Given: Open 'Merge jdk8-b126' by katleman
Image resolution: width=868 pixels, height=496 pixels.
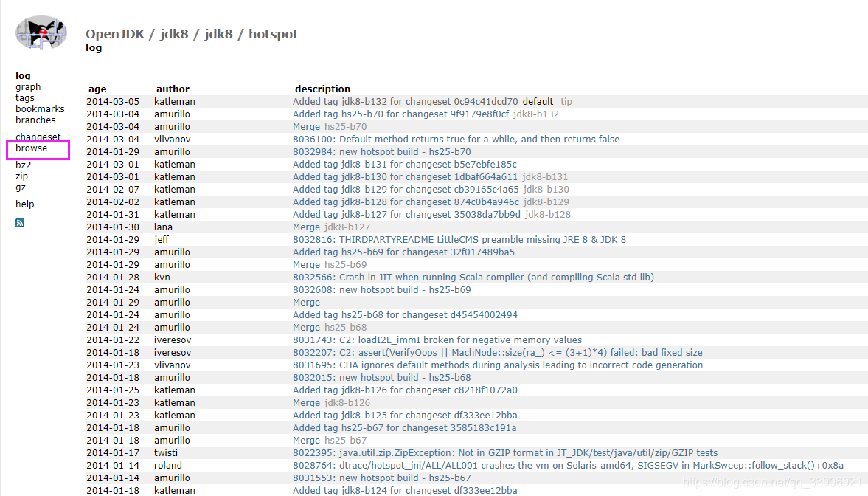Looking at the screenshot, I should pyautogui.click(x=306, y=403).
